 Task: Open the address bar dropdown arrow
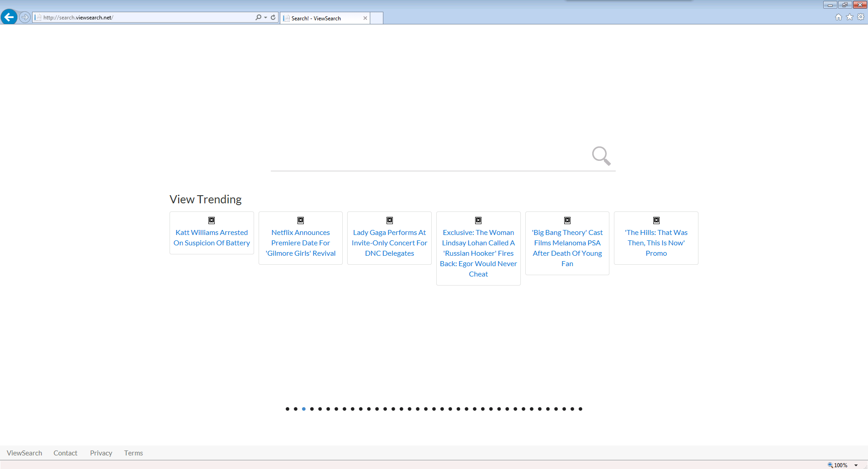coord(265,18)
